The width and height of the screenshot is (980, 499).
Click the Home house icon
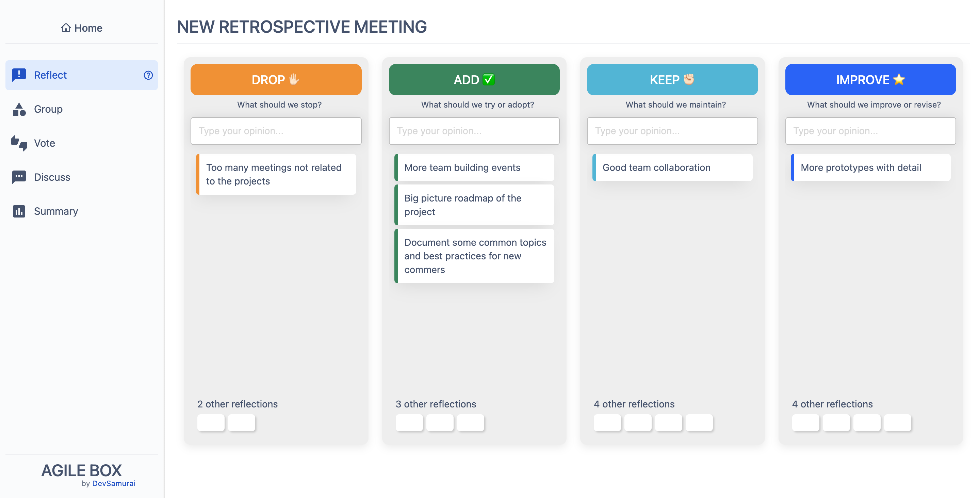(66, 28)
